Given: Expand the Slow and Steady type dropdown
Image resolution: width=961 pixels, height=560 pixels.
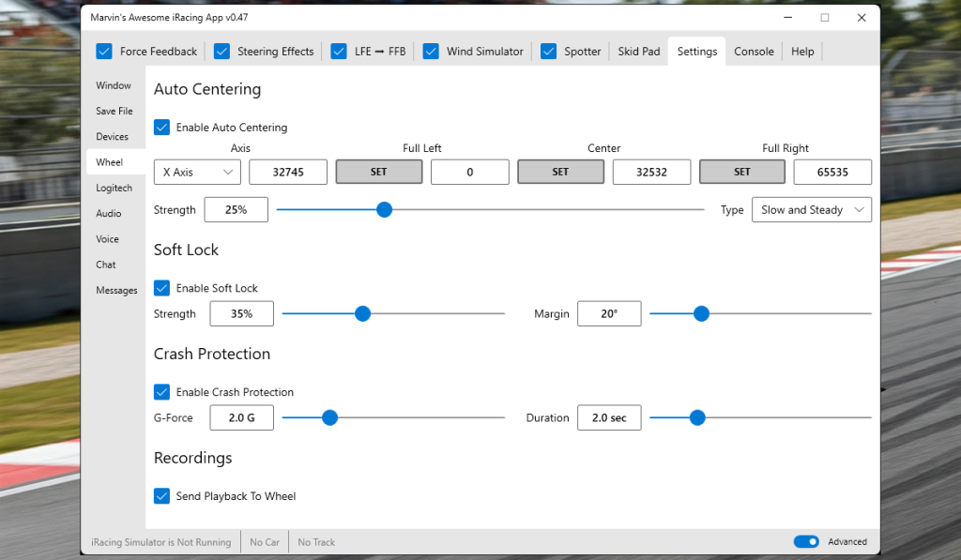Looking at the screenshot, I should click(x=811, y=210).
